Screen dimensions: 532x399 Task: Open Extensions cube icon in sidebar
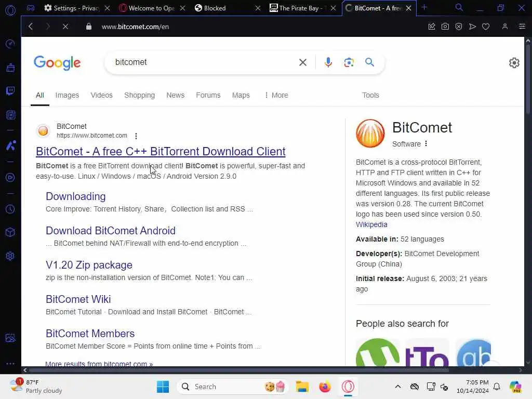coord(10,232)
